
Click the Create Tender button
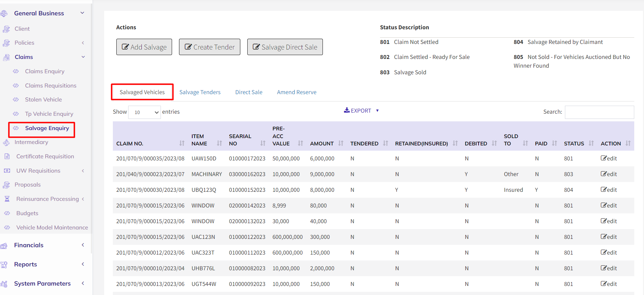coord(209,47)
